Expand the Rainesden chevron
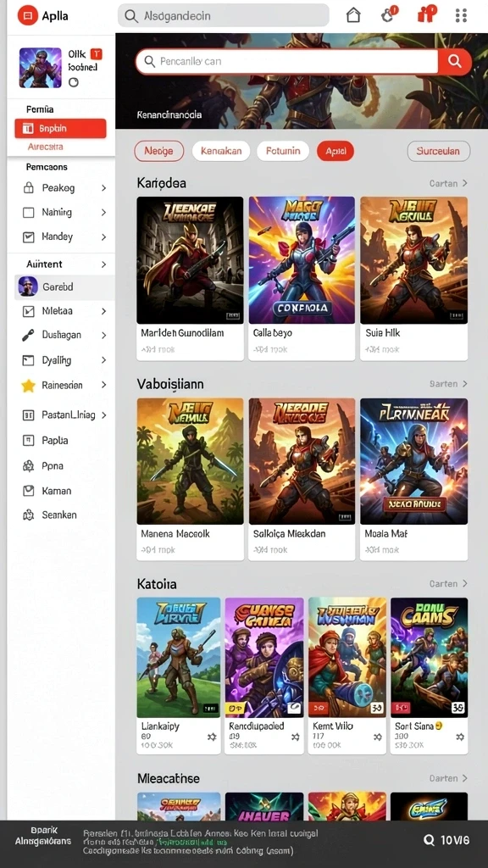 click(x=103, y=385)
